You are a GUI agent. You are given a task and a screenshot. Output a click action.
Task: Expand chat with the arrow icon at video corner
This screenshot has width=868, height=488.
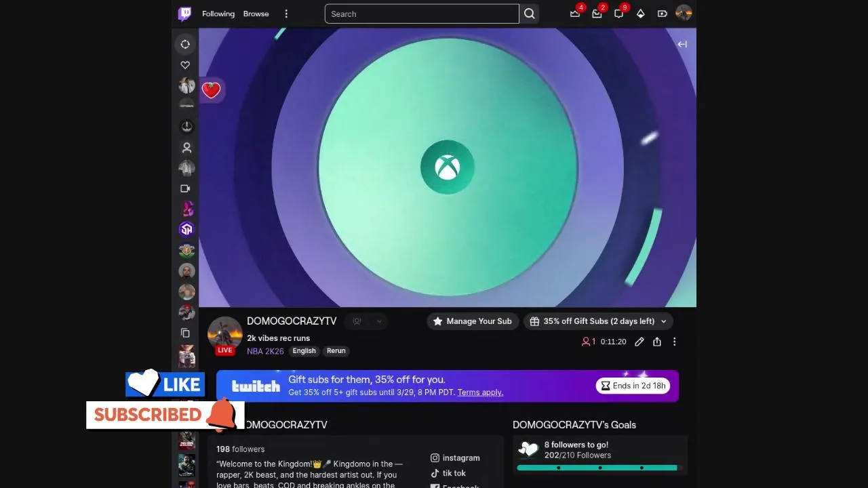coord(682,44)
